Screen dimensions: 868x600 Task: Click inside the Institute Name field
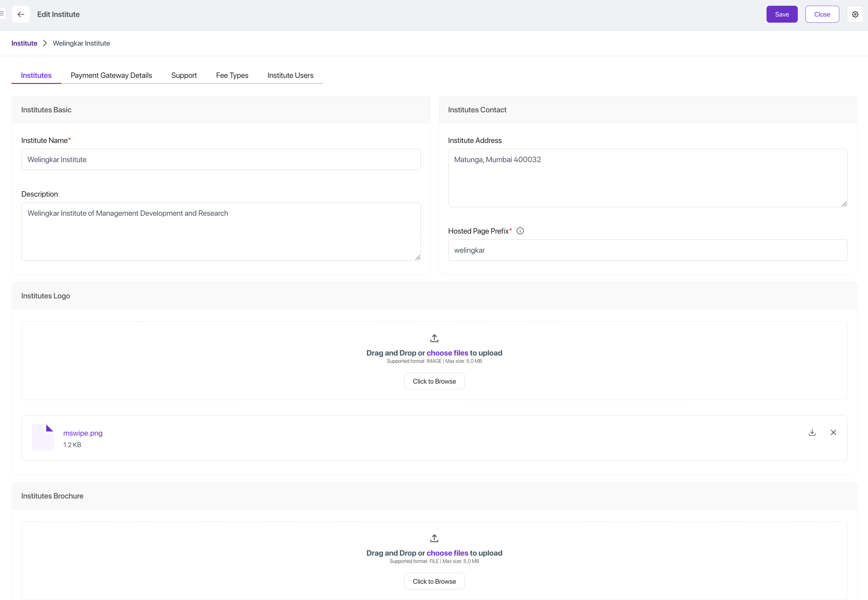221,159
